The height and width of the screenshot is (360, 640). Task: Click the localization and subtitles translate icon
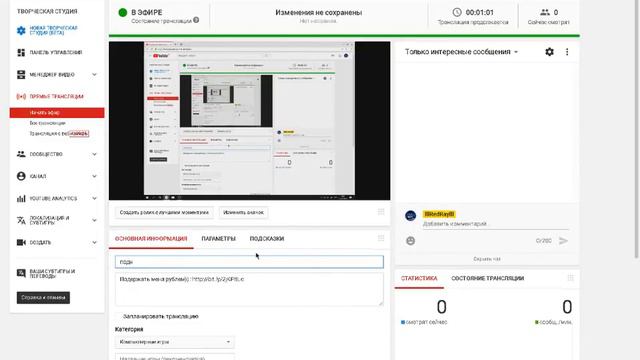[x=21, y=220]
